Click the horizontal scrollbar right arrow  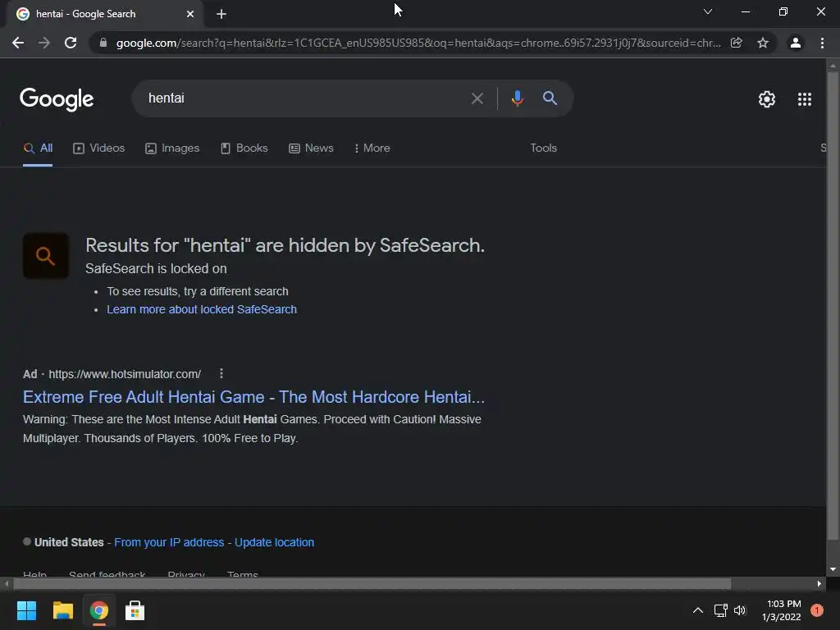tap(819, 583)
